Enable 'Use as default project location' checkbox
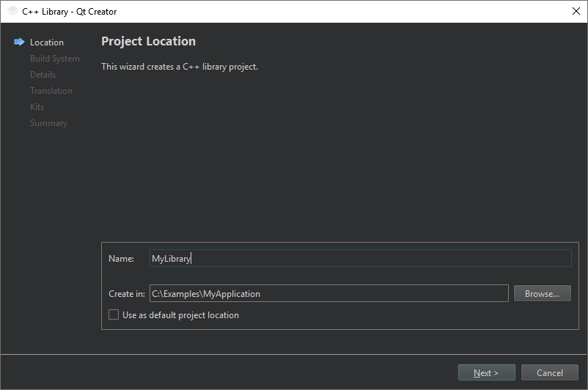This screenshot has width=588, height=390. tap(114, 315)
